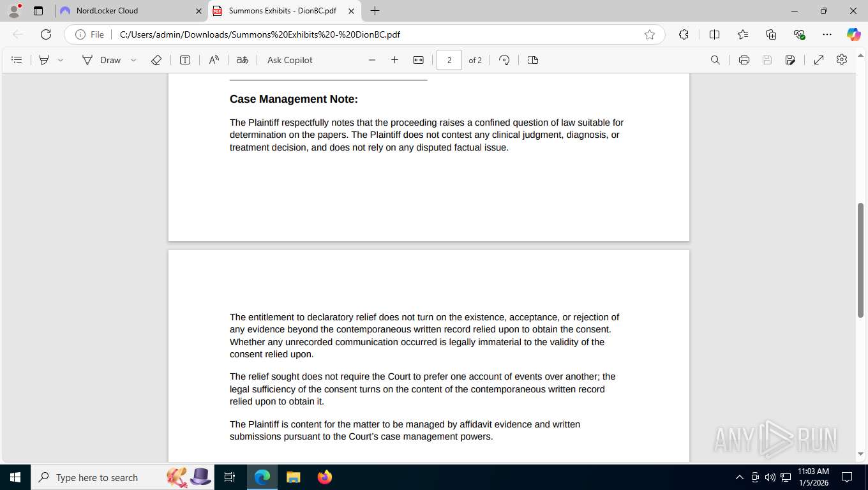Toggle Split screen view
Image resolution: width=868 pixels, height=490 pixels.
714,34
